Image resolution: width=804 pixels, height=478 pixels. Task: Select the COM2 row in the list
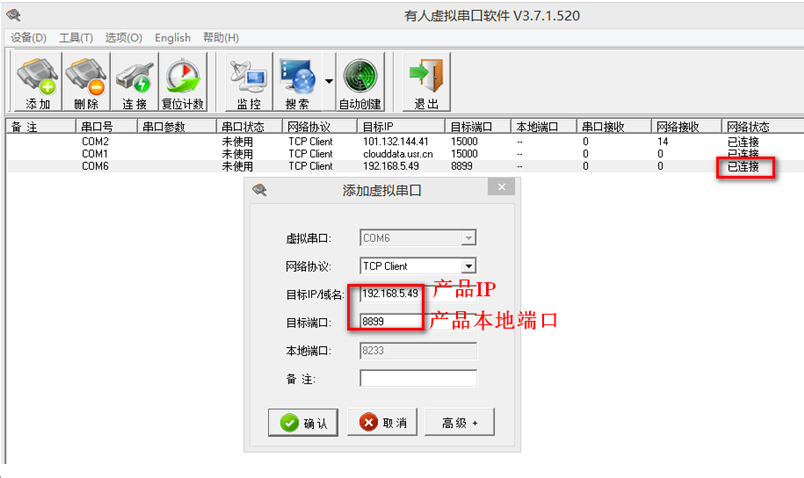(405, 141)
